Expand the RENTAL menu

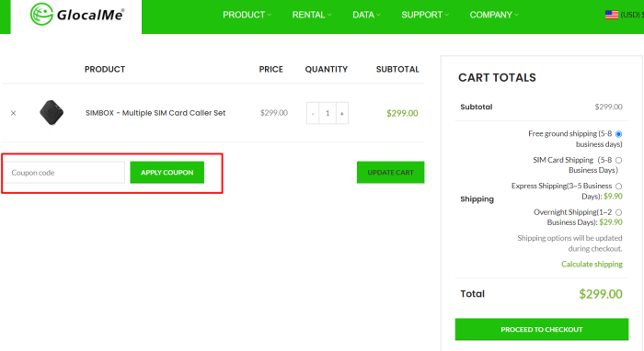click(312, 15)
